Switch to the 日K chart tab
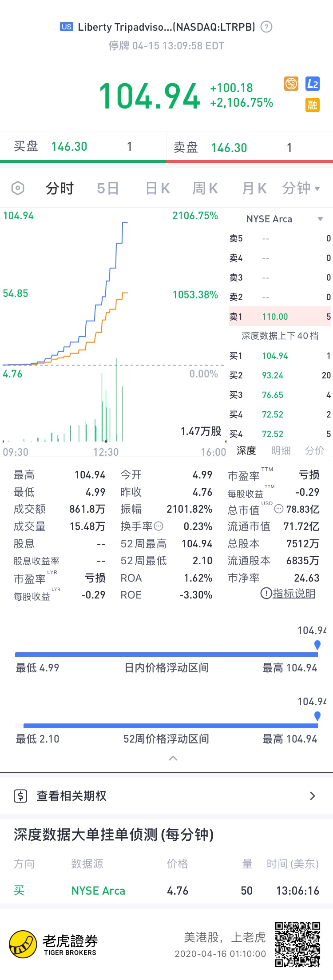 [158, 188]
